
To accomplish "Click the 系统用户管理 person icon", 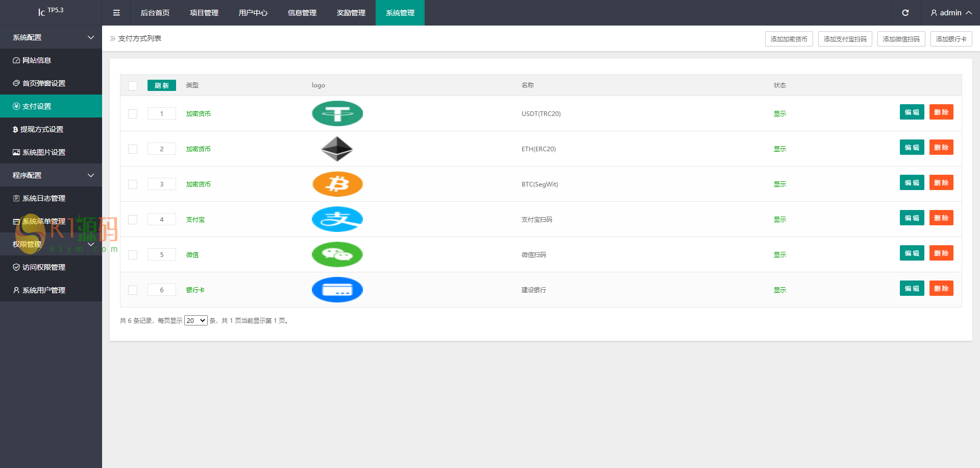I will pos(16,290).
